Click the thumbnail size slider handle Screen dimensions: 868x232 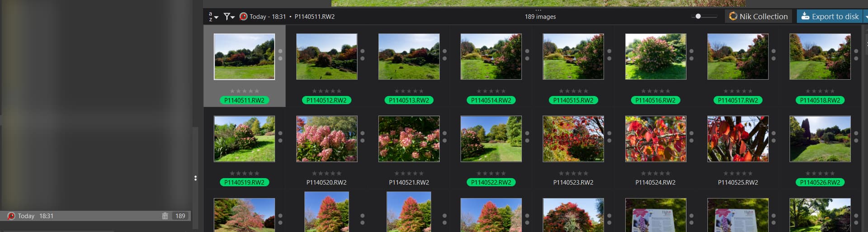tap(698, 16)
